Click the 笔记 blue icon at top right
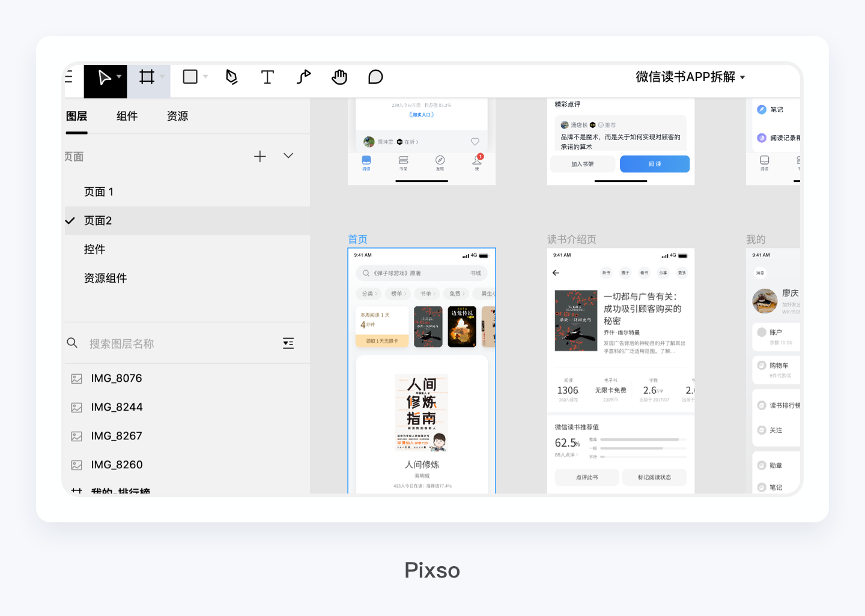 (x=762, y=109)
